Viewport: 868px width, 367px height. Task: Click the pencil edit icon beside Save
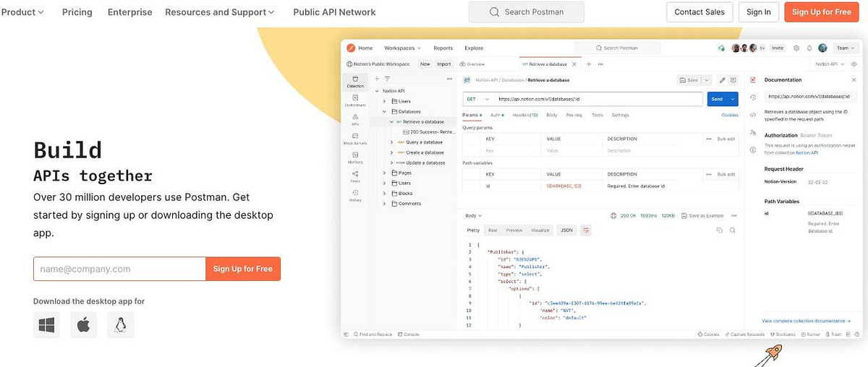(x=722, y=79)
